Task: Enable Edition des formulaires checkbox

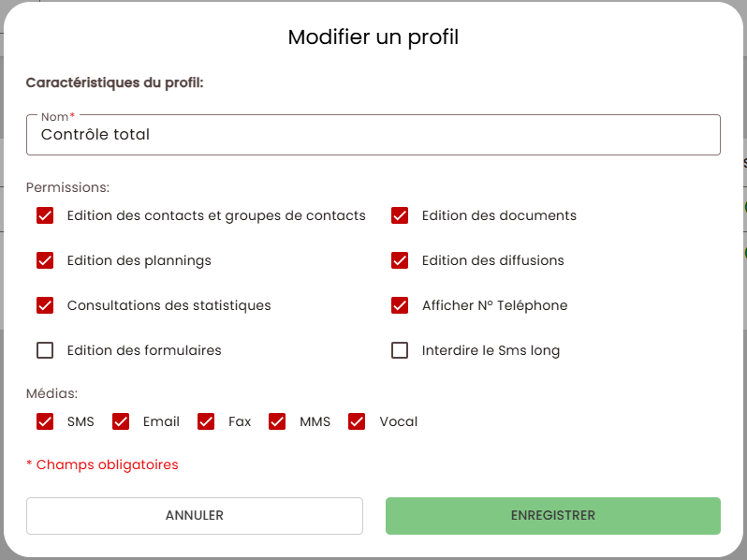Action: (45, 350)
